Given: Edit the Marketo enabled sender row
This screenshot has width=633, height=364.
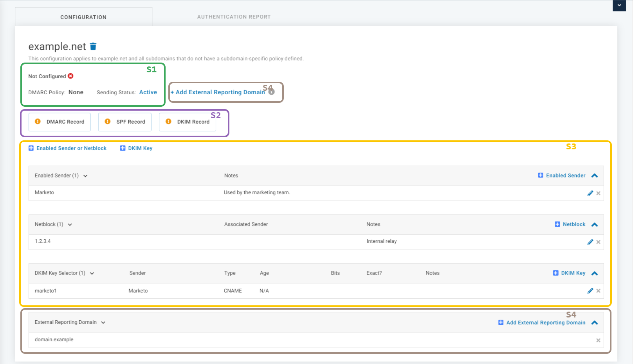Looking at the screenshot, I should (590, 193).
